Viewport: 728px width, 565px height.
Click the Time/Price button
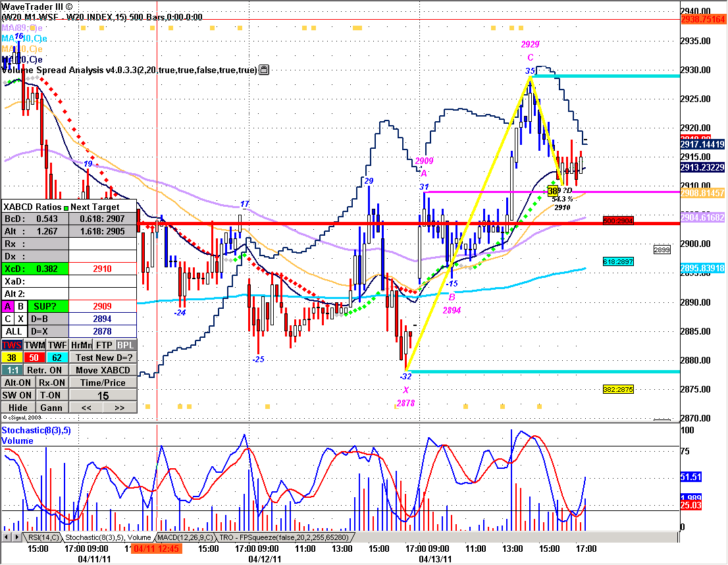(103, 383)
